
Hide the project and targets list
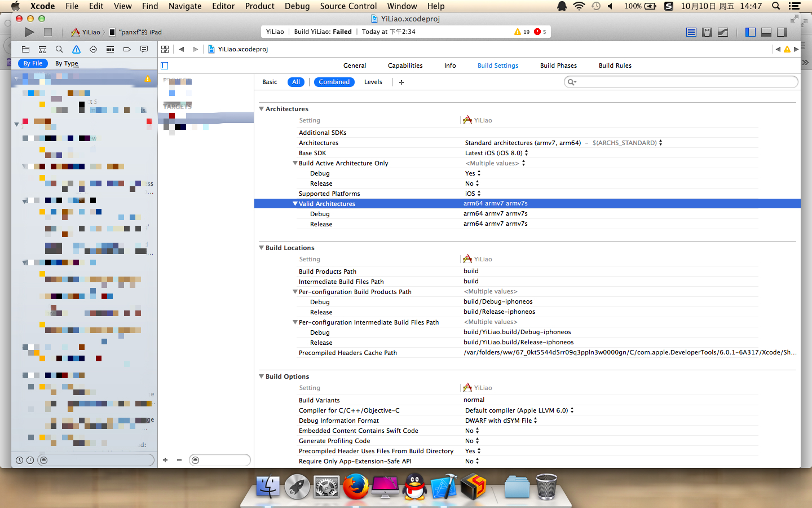[x=165, y=65]
